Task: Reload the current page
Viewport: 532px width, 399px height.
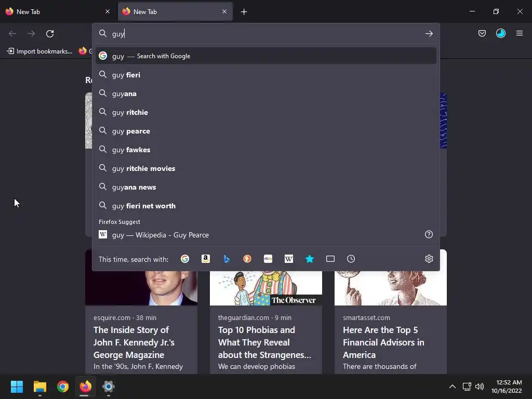Action: click(50, 34)
